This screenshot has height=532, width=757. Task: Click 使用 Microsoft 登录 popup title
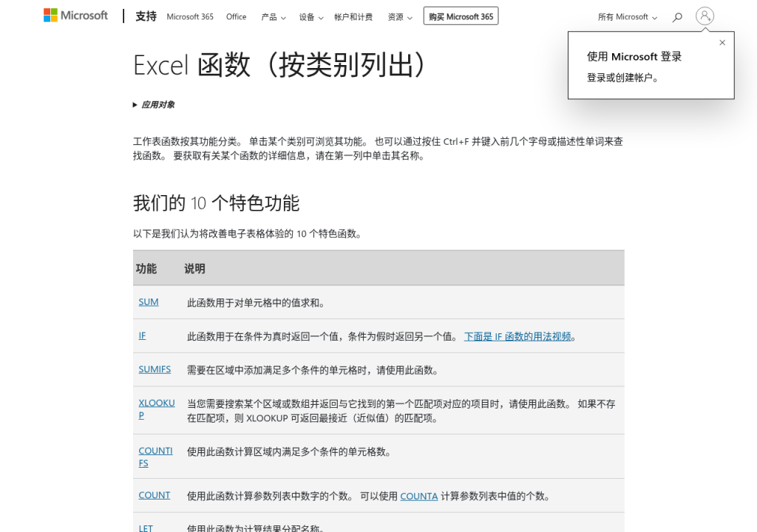click(x=634, y=57)
